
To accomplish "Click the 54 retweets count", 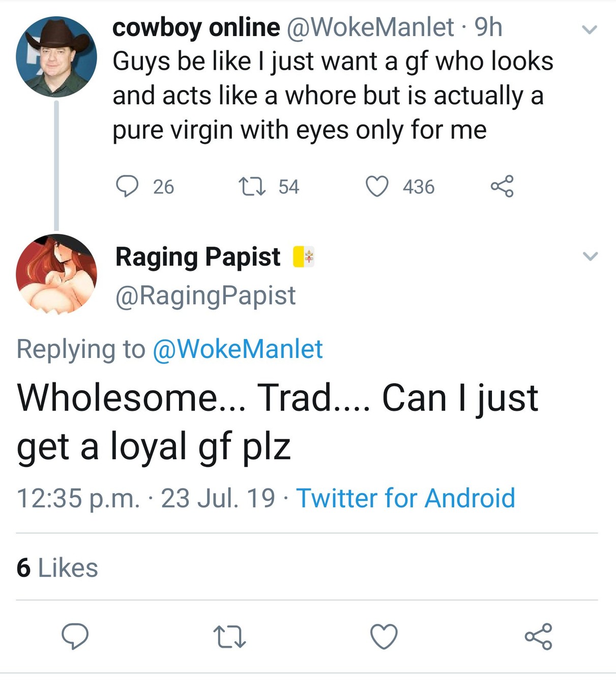I will pyautogui.click(x=288, y=187).
